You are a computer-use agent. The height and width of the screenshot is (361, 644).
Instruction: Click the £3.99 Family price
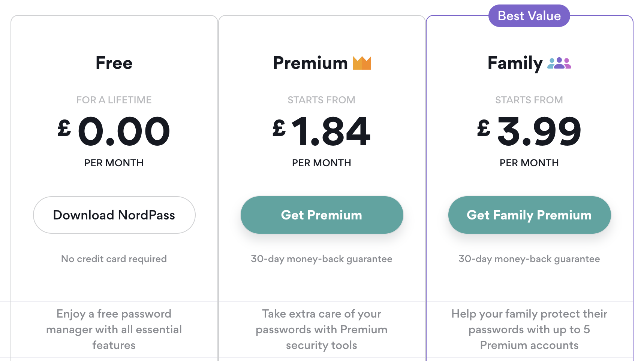[529, 131]
